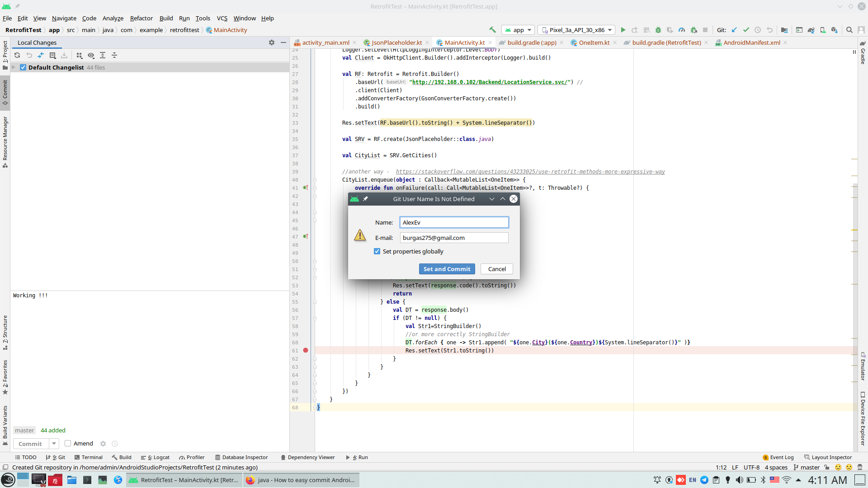
Task: Uncheck Set properties globally
Action: click(x=377, y=252)
